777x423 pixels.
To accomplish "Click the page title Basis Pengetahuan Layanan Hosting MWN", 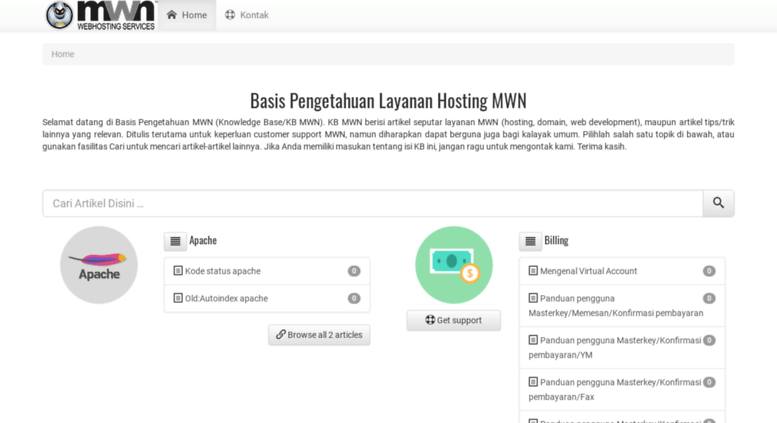I will click(388, 101).
